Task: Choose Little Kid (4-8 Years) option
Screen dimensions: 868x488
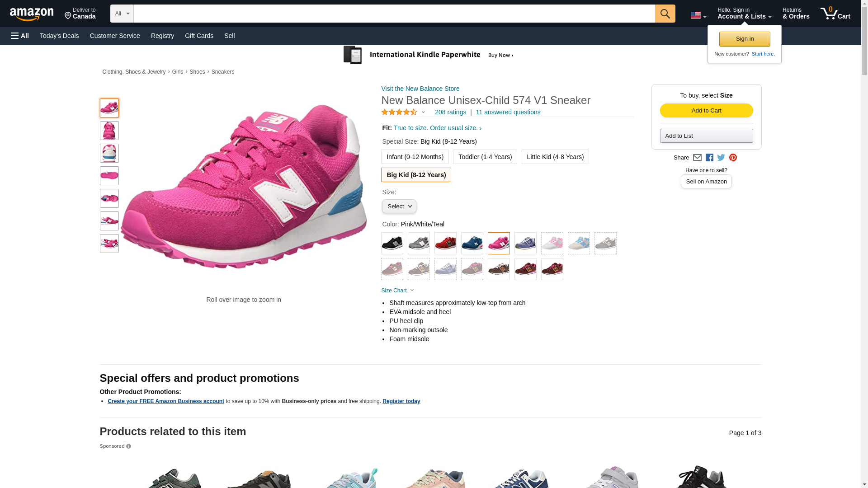Action: (555, 157)
